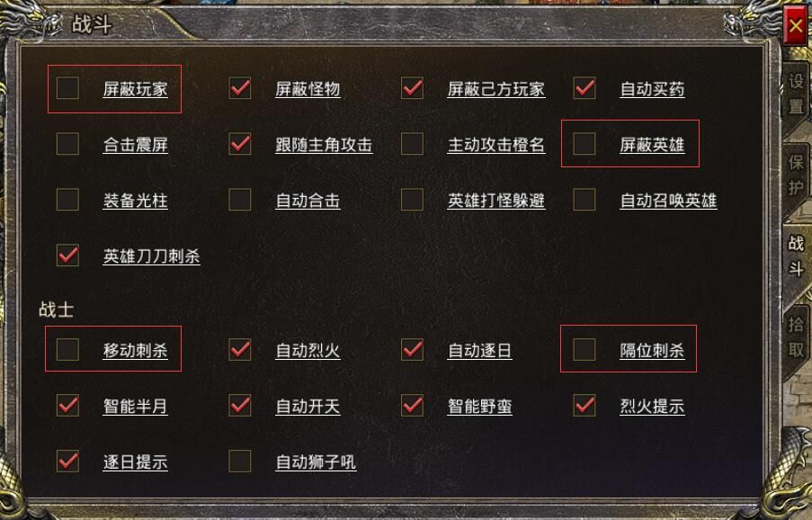This screenshot has height=520, width=812.
Task: Go to the 拾取 side tab
Action: [x=796, y=336]
